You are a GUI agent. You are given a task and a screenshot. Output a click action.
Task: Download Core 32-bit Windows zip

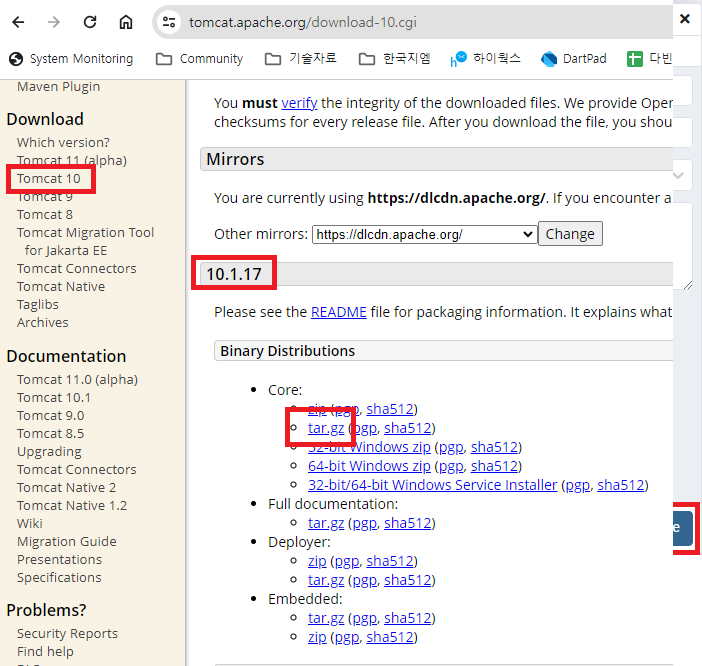(x=369, y=447)
